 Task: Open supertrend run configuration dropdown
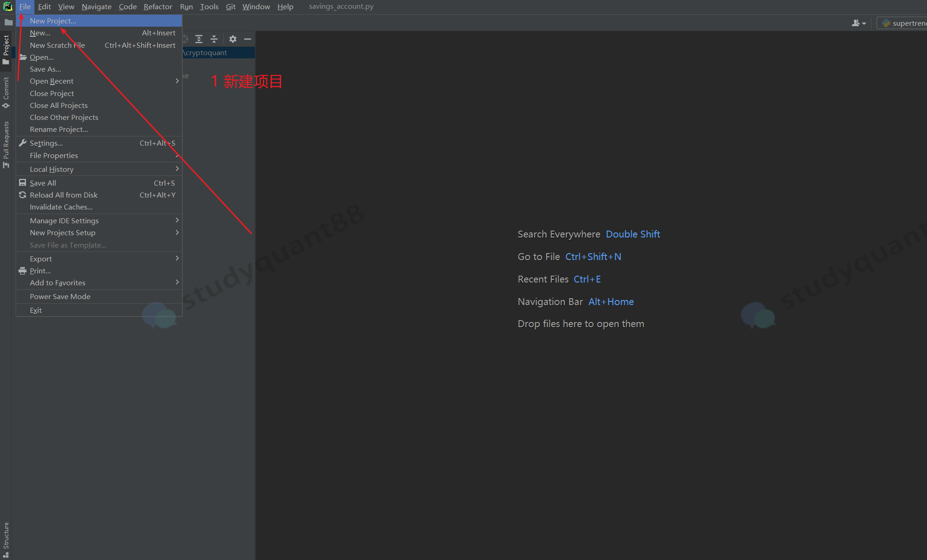click(x=903, y=23)
